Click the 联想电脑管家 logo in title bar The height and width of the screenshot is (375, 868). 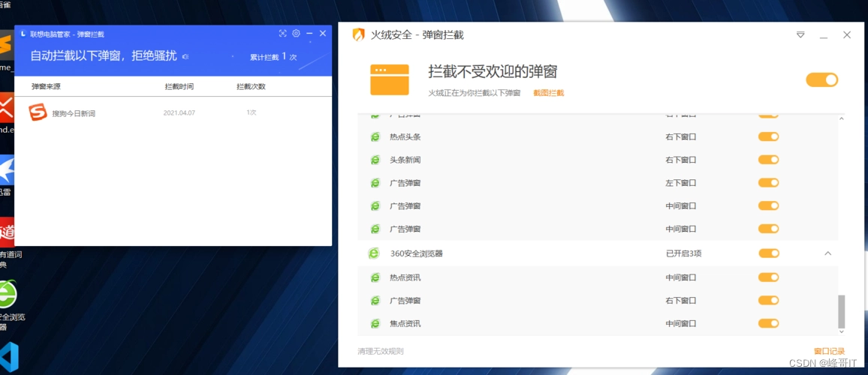click(23, 34)
